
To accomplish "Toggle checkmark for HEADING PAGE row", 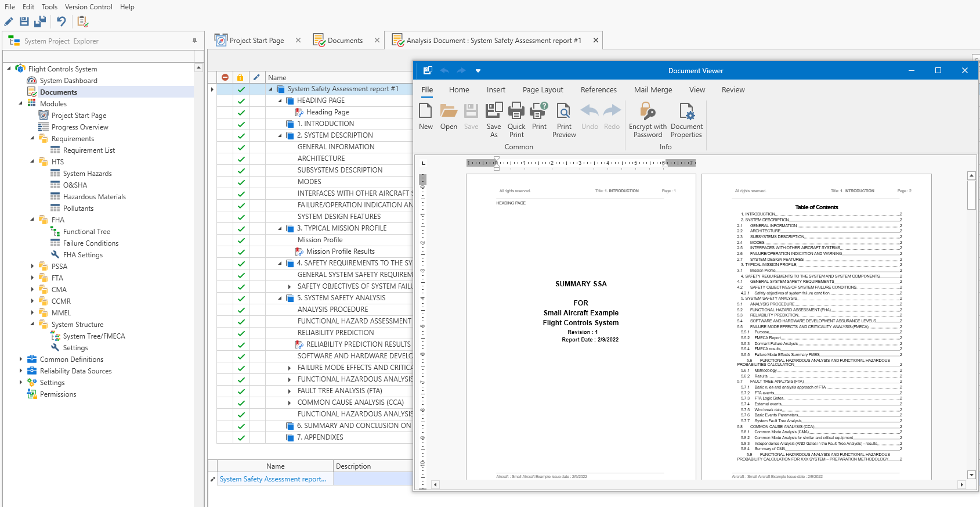I will [241, 101].
